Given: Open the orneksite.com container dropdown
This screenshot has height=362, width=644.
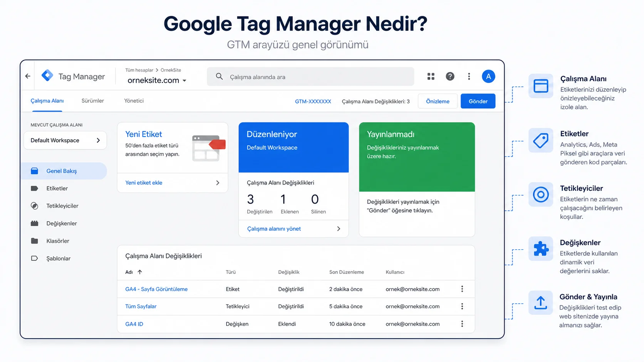Looking at the screenshot, I should click(157, 80).
